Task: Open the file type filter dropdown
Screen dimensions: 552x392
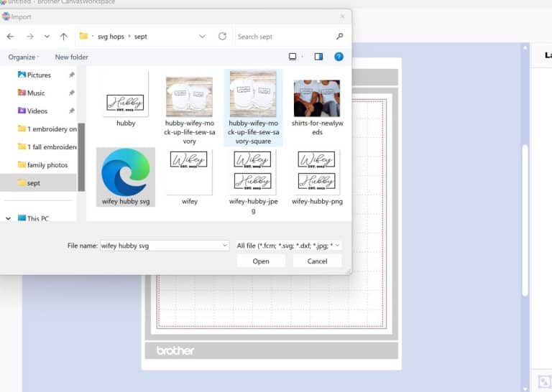Action: [288, 246]
